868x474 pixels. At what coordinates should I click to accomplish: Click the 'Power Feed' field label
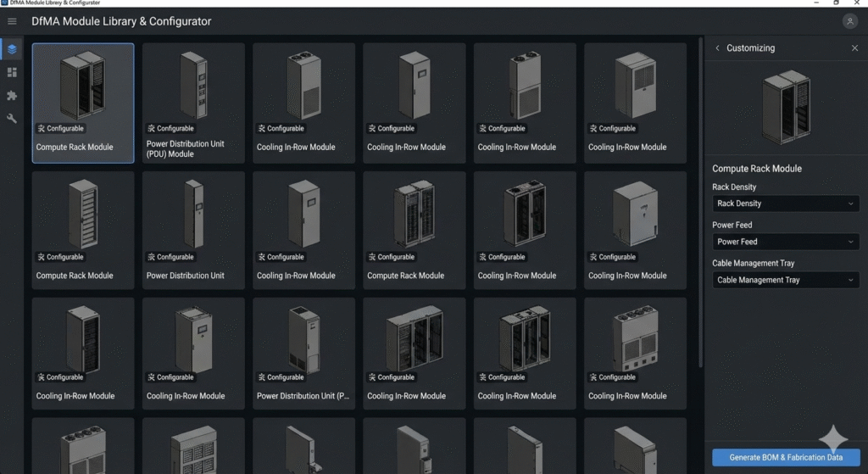tap(732, 225)
